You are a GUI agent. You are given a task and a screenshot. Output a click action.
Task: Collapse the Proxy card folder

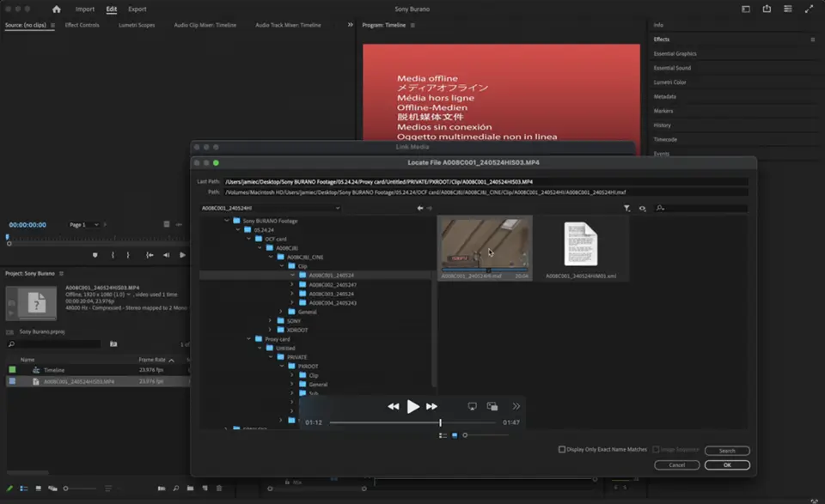[x=248, y=339]
